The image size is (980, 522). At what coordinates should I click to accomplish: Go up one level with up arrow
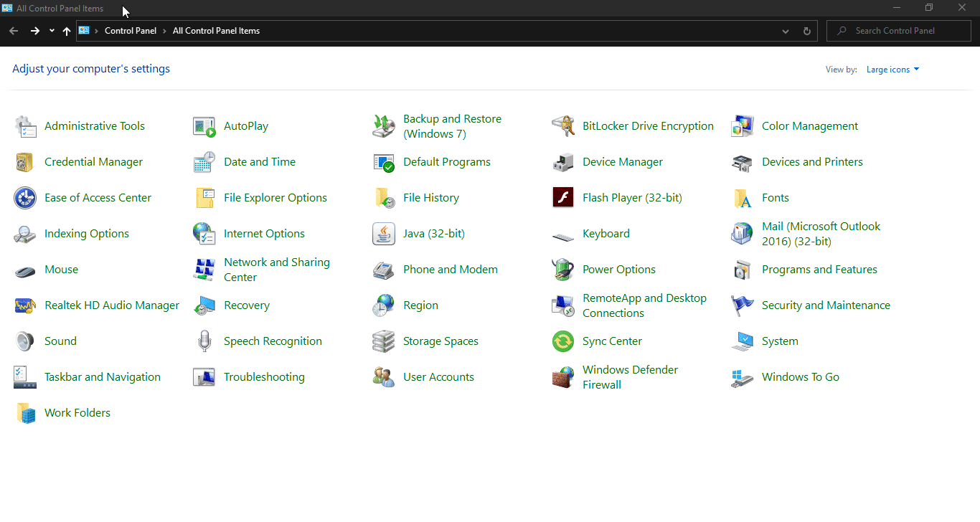67,31
